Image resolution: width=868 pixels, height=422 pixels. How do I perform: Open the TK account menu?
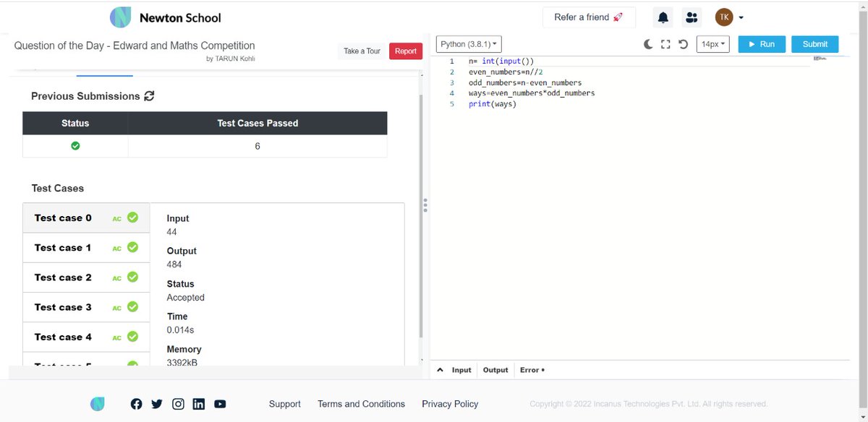[729, 17]
